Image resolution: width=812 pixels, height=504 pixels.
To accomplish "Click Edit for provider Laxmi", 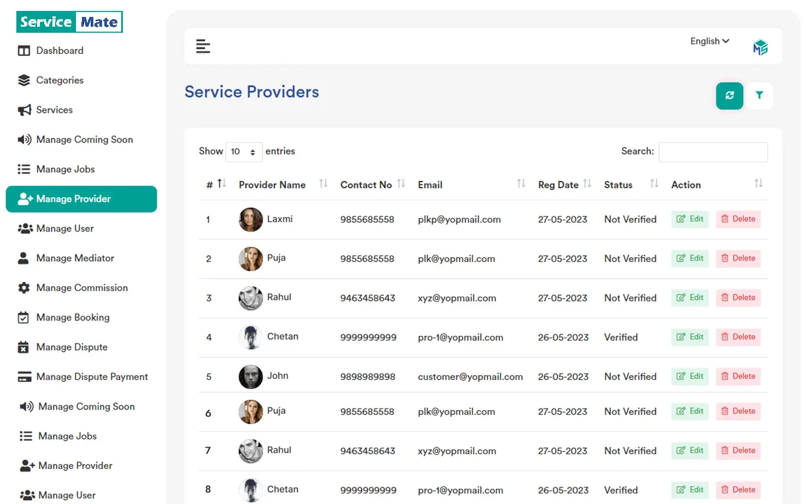I will coord(690,219).
